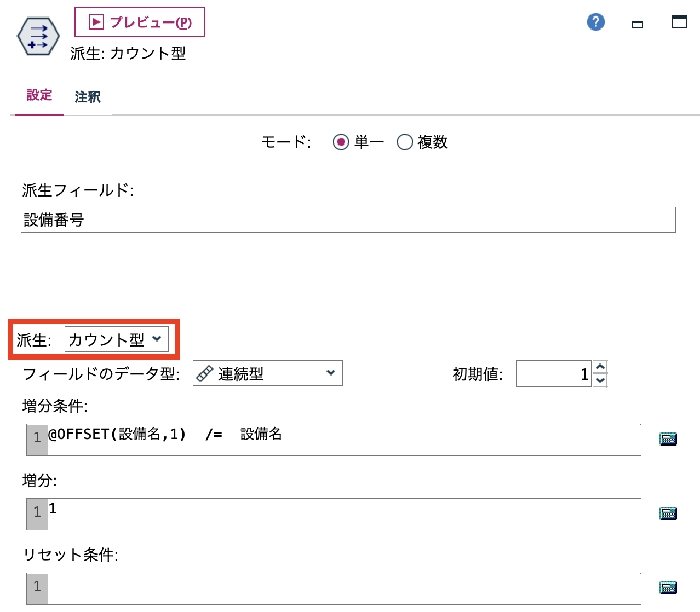Screen dimensions: 700x612
Task: Select the 単一 mode radio button
Action: pyautogui.click(x=341, y=142)
